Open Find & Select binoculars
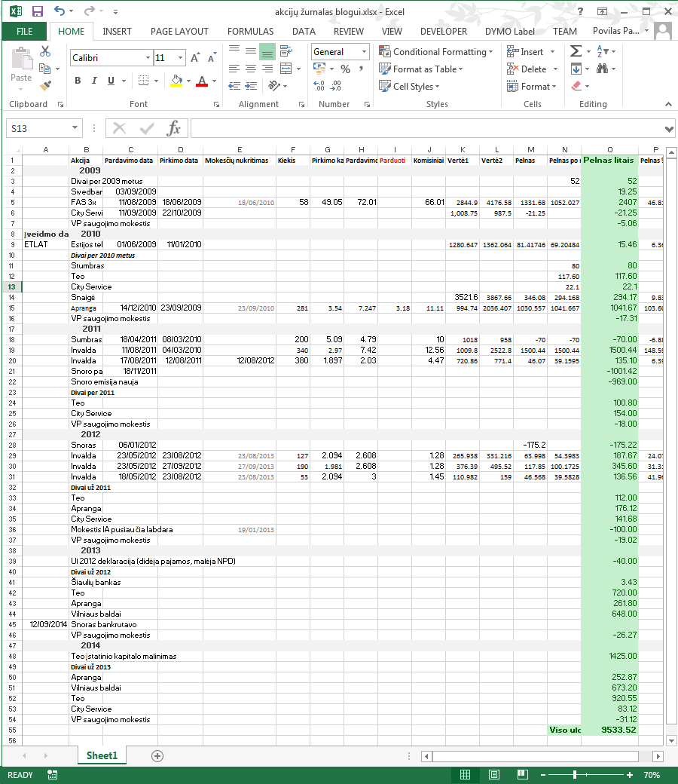Screen dimensions: 678x784 603,69
